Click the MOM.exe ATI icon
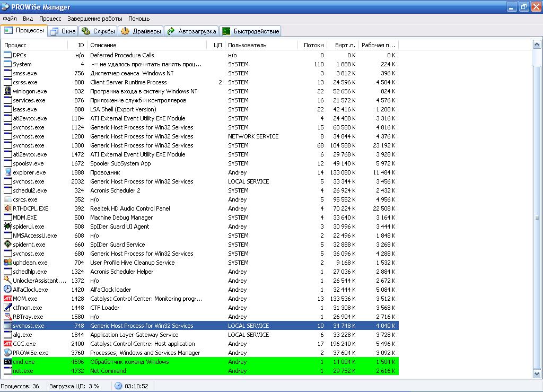This screenshot has height=392, width=543. click(8, 299)
